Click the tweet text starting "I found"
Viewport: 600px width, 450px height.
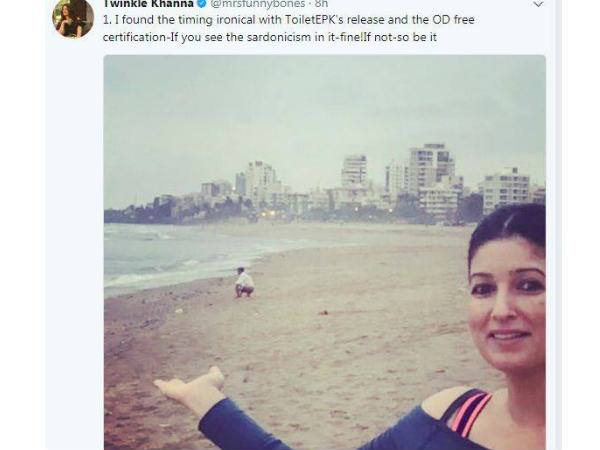(x=289, y=28)
